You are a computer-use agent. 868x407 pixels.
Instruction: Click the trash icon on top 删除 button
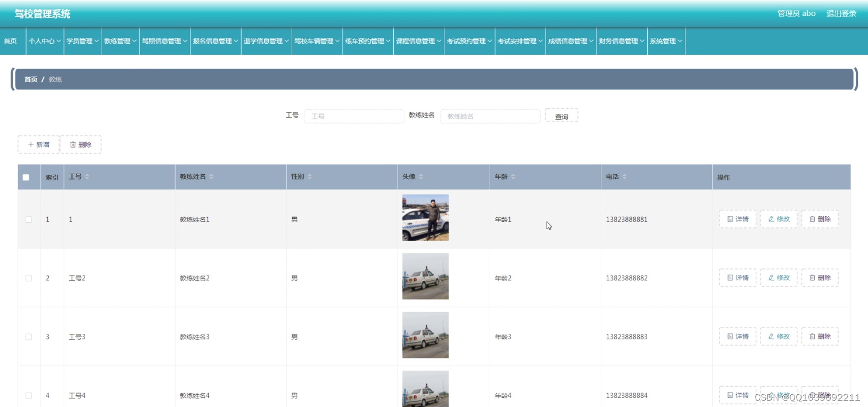tap(73, 144)
